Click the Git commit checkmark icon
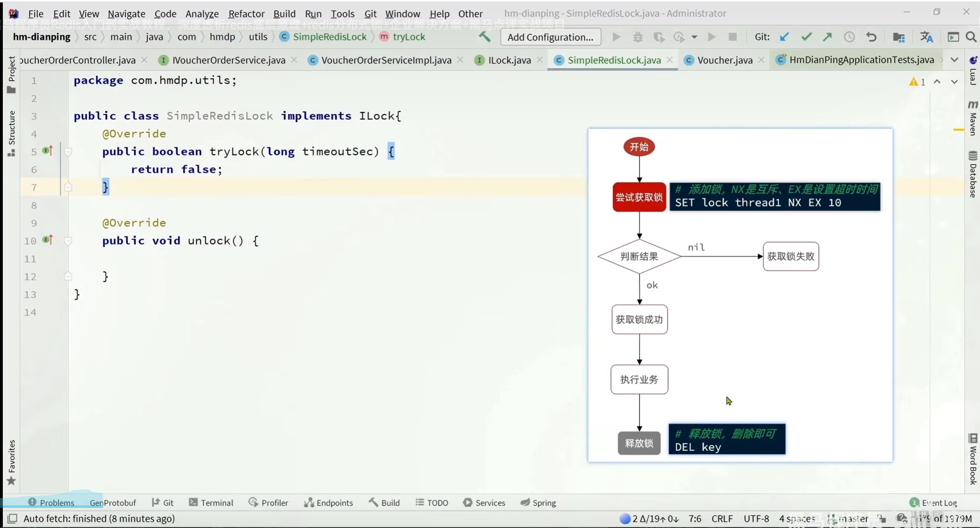Image resolution: width=980 pixels, height=528 pixels. click(x=806, y=37)
